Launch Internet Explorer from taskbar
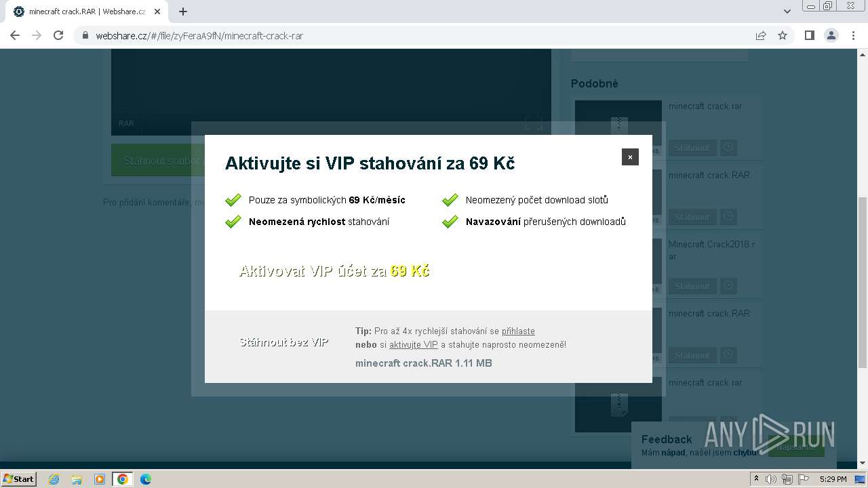The height and width of the screenshot is (488, 868). 54,479
